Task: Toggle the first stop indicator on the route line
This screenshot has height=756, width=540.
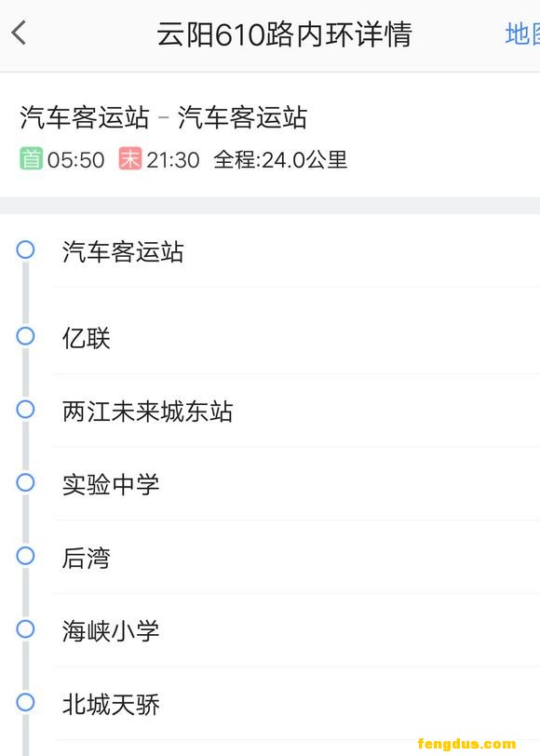Action: [x=25, y=250]
